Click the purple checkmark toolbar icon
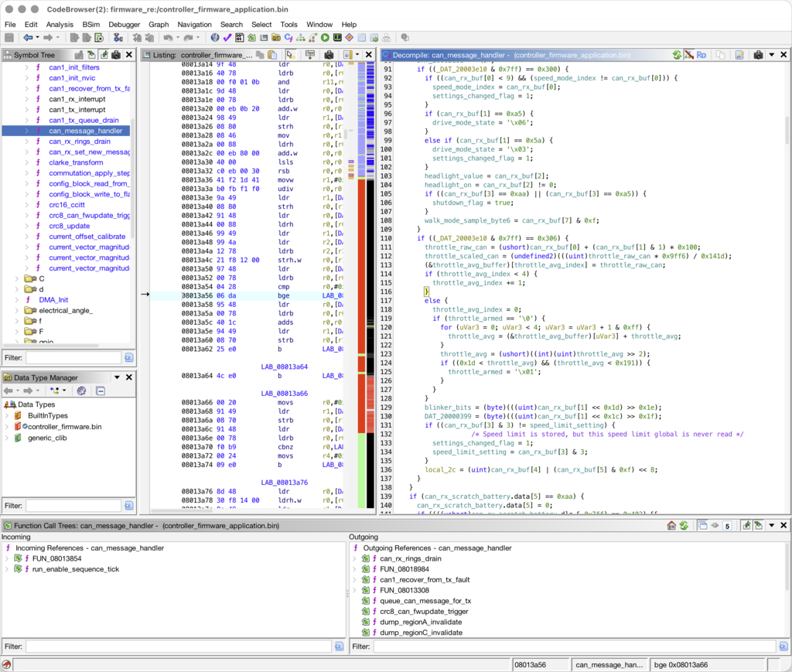This screenshot has height=672, width=792. [227, 38]
